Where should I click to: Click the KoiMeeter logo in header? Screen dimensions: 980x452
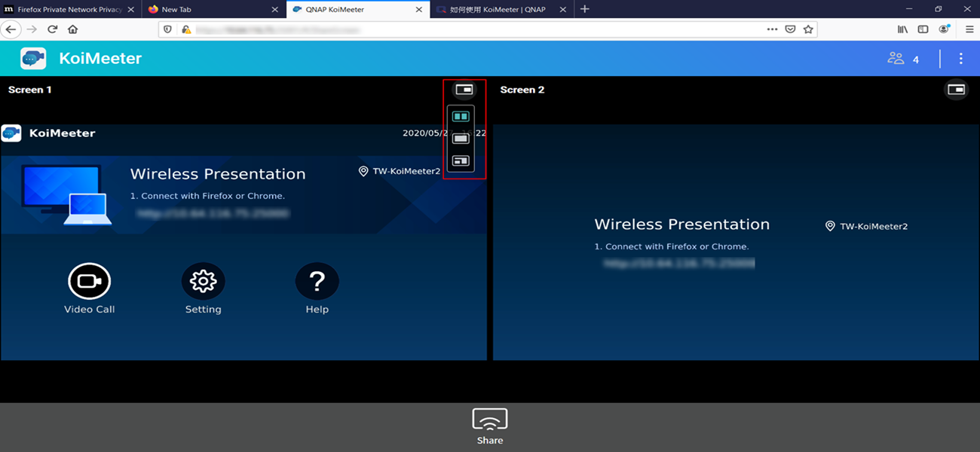[33, 59]
